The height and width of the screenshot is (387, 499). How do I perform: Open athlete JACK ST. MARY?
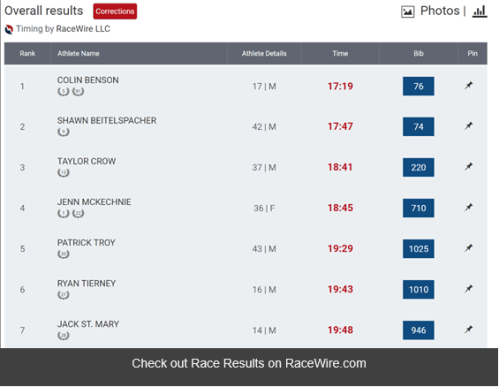[88, 324]
